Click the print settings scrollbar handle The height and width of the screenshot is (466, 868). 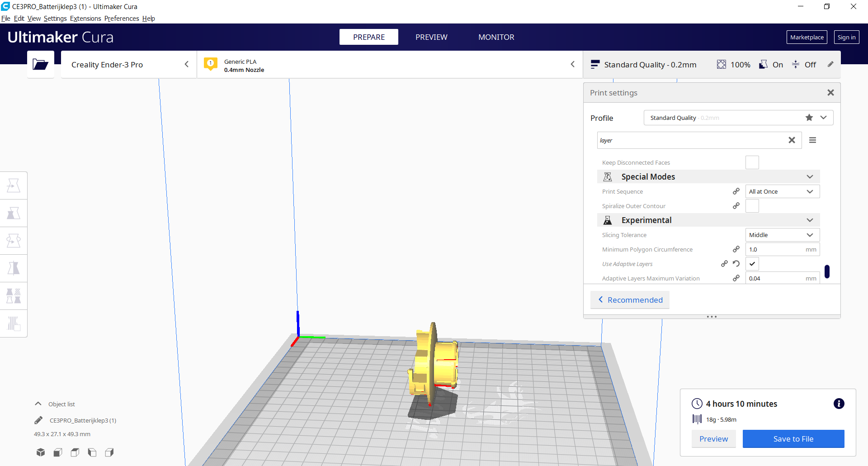pyautogui.click(x=827, y=271)
